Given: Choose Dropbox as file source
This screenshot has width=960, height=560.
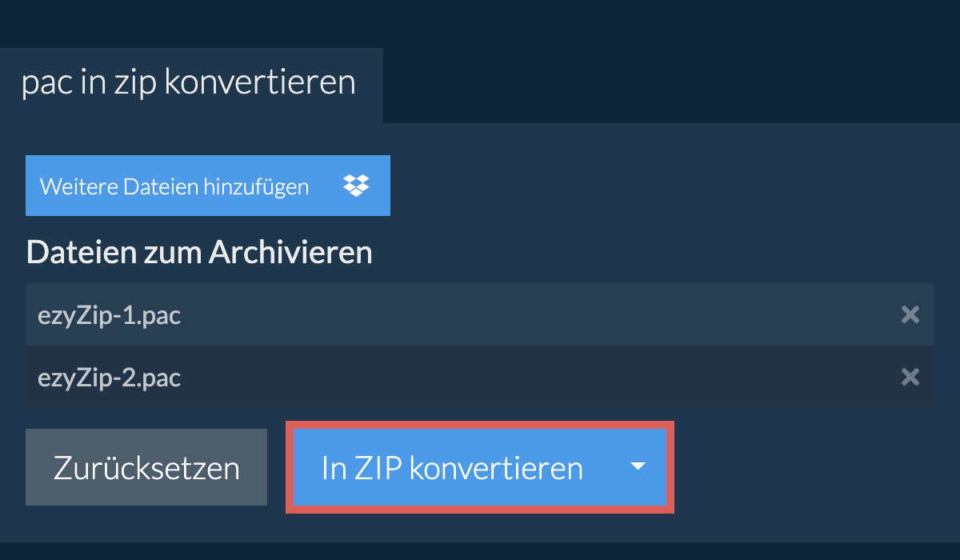Looking at the screenshot, I should point(356,186).
